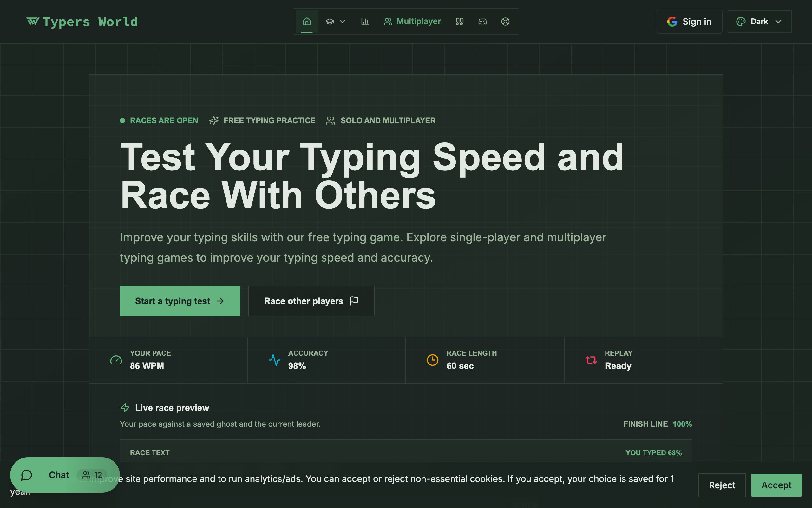Viewport: 812px width, 508px height.
Task: Open the Chat widget
Action: pyautogui.click(x=65, y=475)
